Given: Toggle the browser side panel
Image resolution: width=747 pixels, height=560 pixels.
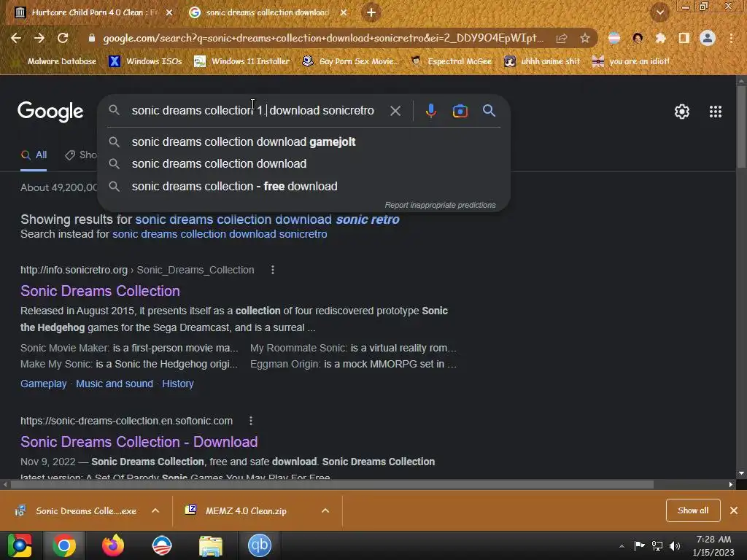Looking at the screenshot, I should click(x=684, y=38).
